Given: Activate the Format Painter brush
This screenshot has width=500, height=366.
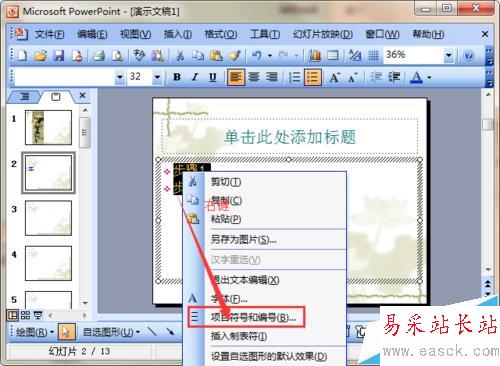Looking at the screenshot, I should tap(235, 55).
